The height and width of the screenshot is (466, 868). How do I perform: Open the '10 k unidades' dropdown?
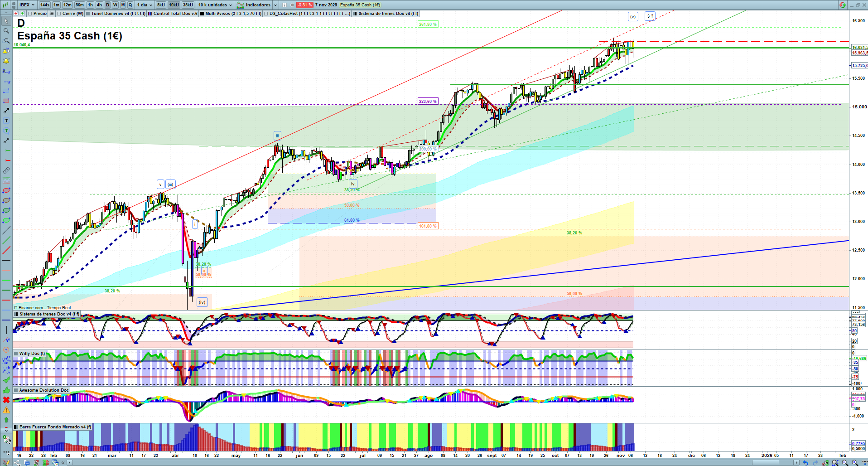(x=215, y=5)
